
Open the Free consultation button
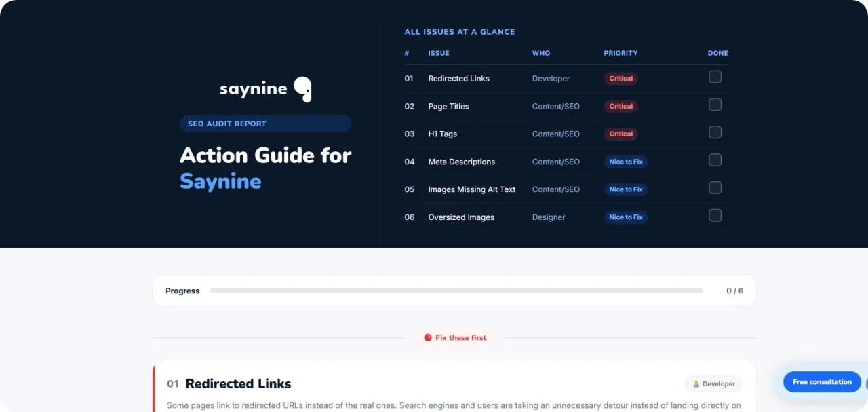click(822, 382)
